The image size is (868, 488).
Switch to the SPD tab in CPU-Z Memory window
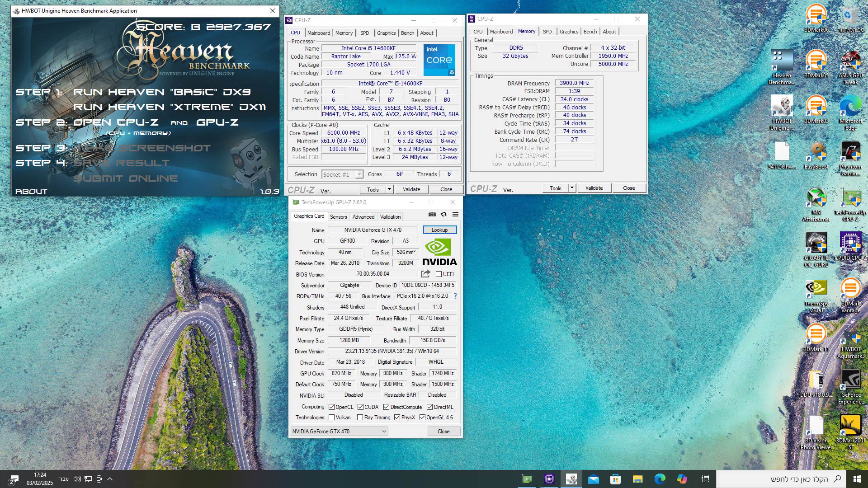pos(547,32)
